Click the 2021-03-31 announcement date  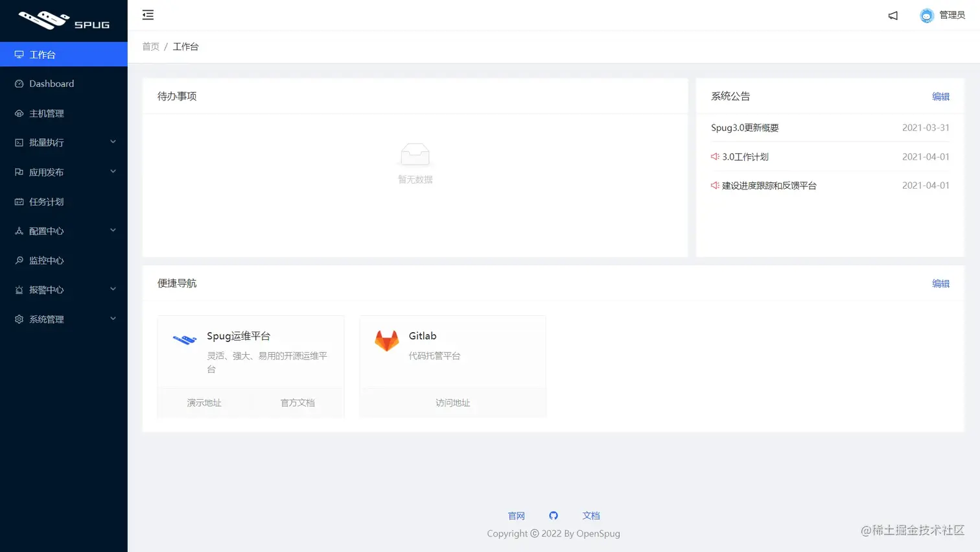(926, 128)
